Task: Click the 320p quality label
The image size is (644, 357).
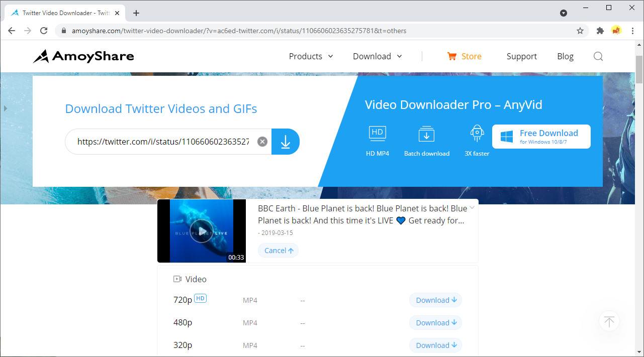Action: (182, 345)
